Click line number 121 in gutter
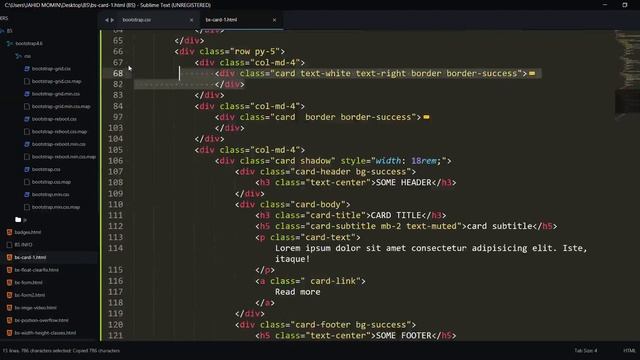Viewport: 640px width, 360px height. click(x=116, y=336)
